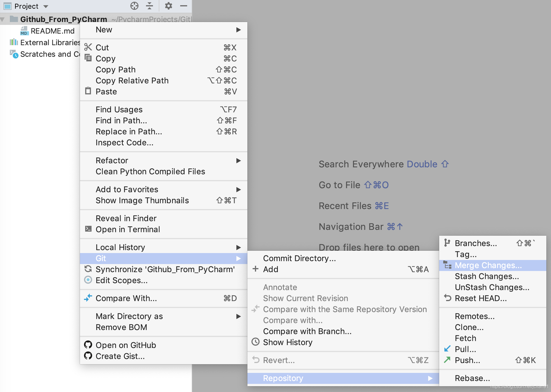This screenshot has height=392, width=551.
Task: Select Clone... in Repository submenu
Action: point(492,327)
